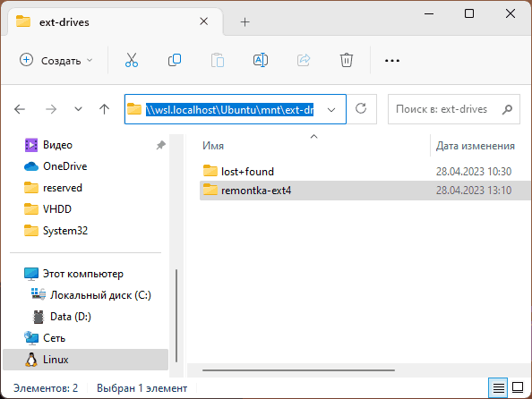This screenshot has height=399, width=532.
Task: Go forward with the right arrow
Action: [51, 109]
